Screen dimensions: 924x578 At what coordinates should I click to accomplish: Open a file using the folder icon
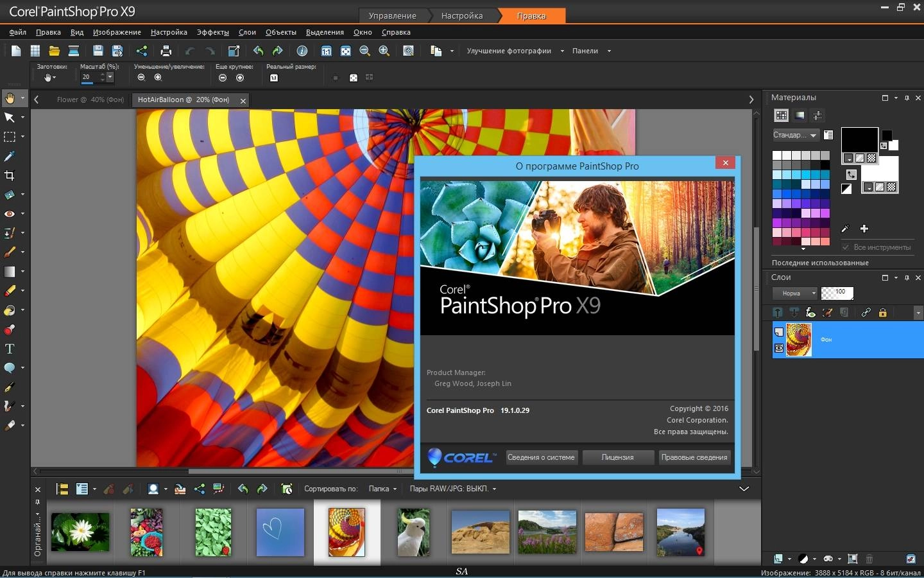click(54, 51)
